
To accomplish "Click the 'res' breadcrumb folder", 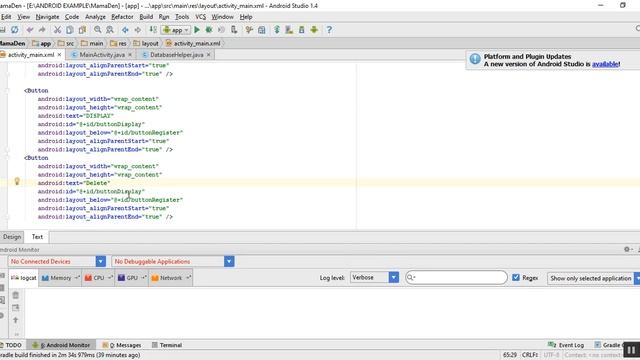I will (x=118, y=43).
